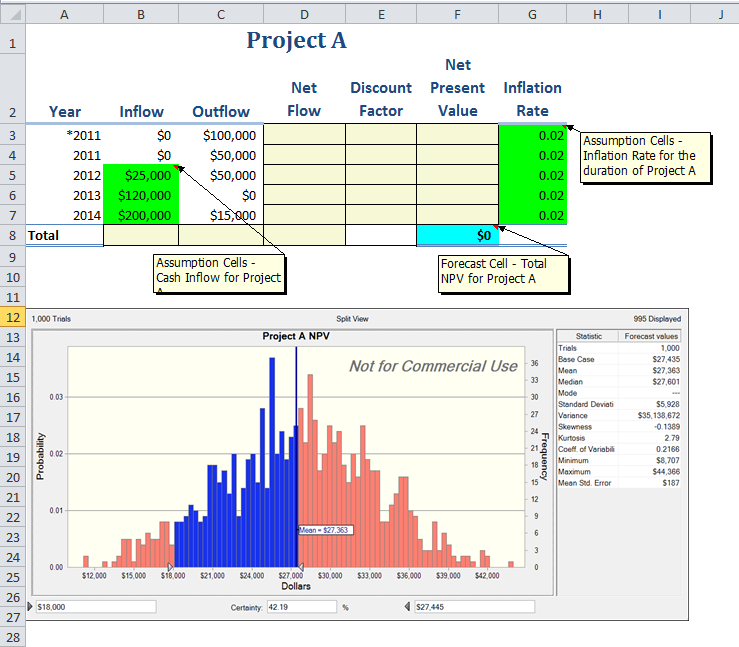This screenshot has height=647, width=739.
Task: Click the Assumption Cells Inflation Rate comment box
Action: pos(644,157)
